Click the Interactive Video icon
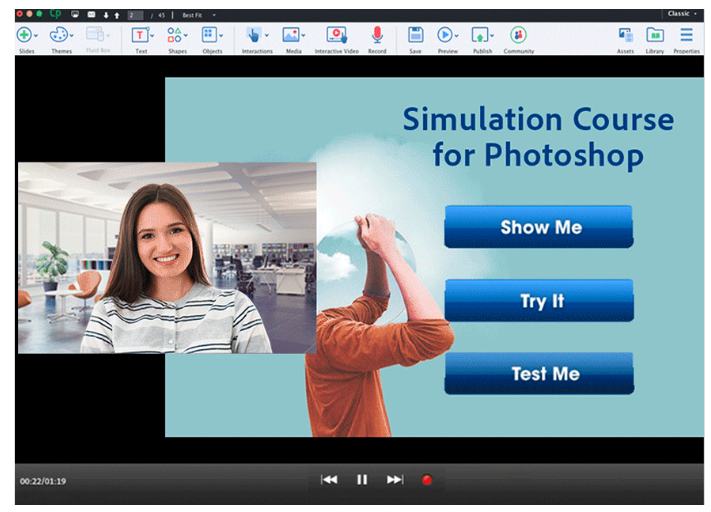Image resolution: width=711 pixels, height=512 pixels. (x=336, y=35)
